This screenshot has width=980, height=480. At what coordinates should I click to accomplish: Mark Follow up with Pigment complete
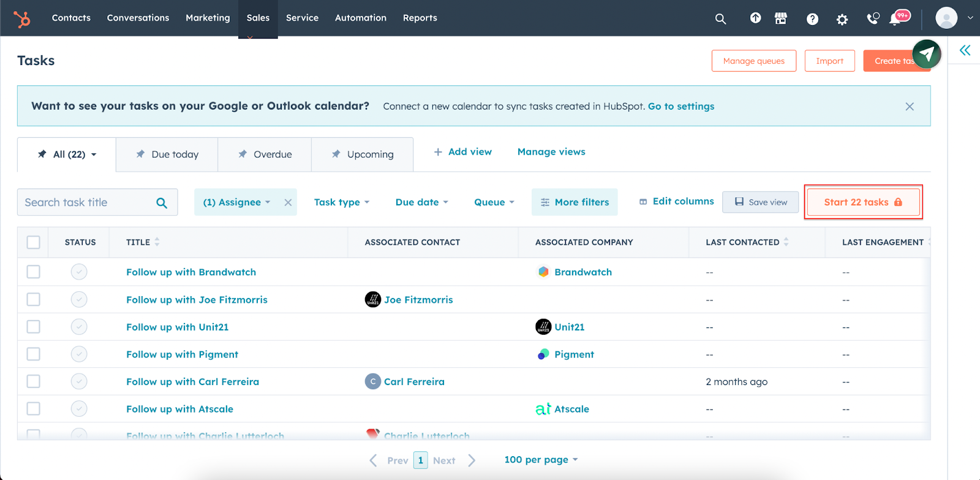click(x=79, y=354)
